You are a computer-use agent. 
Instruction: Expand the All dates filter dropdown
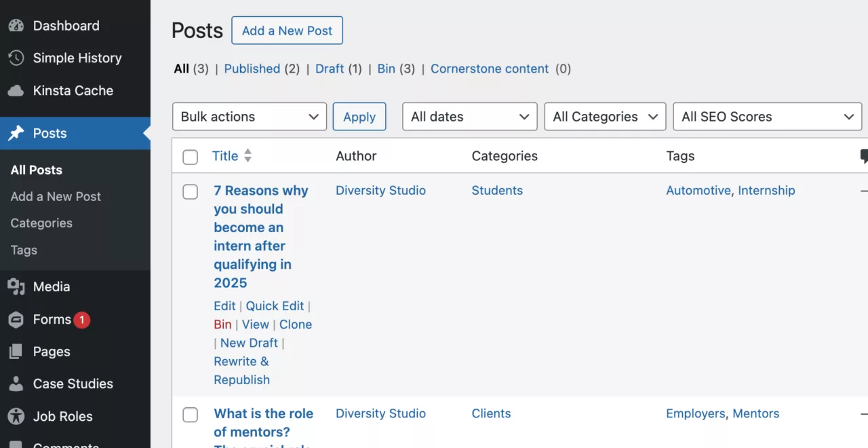[469, 117]
